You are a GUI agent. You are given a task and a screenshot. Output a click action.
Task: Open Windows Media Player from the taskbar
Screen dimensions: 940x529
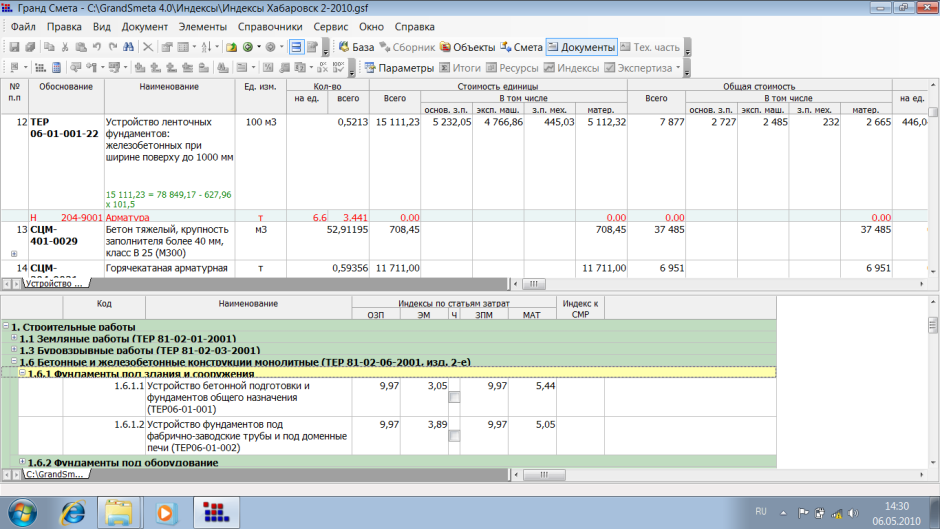pos(166,513)
